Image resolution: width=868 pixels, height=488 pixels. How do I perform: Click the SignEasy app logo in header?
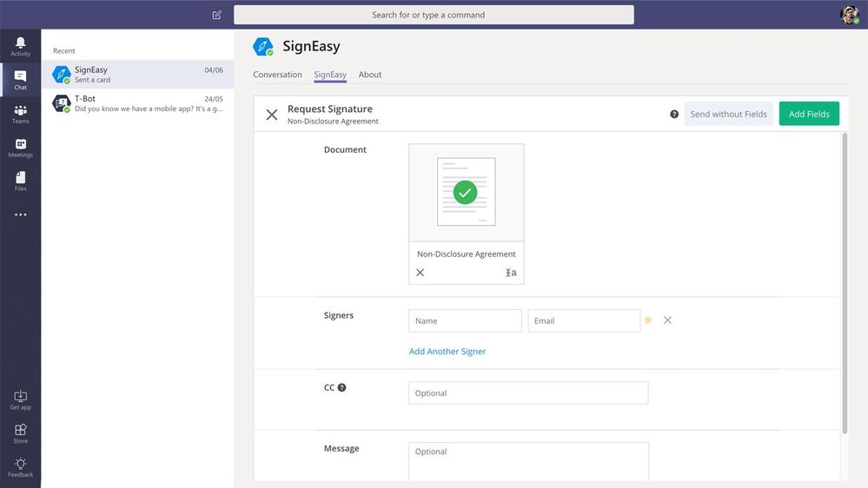point(263,47)
